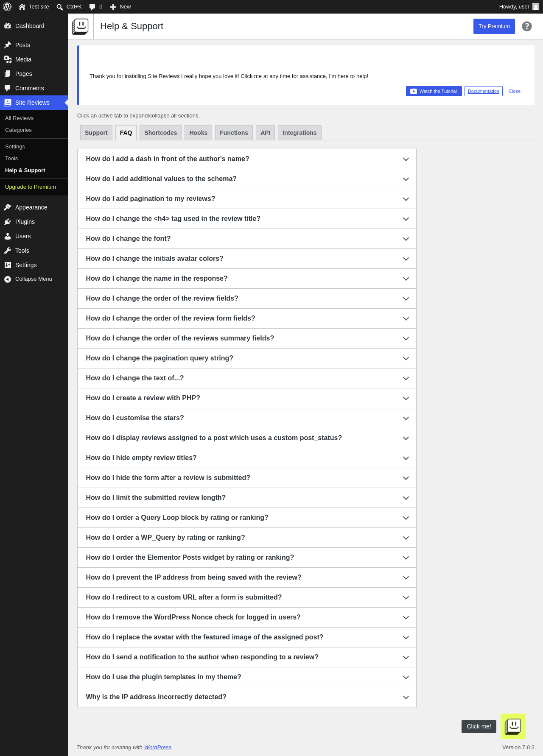Click the WordPress logo in the admin bar
Screen dimensions: 543x756
pos(7,7)
